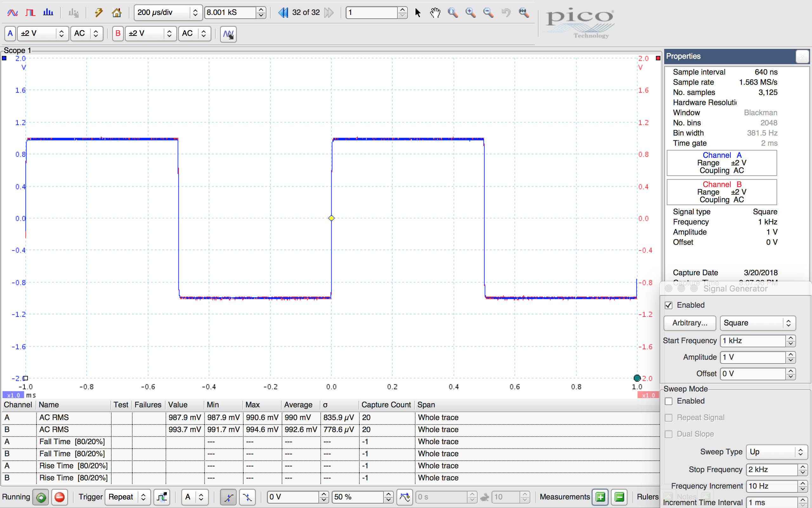
Task: Undo the last zoom
Action: (506, 13)
